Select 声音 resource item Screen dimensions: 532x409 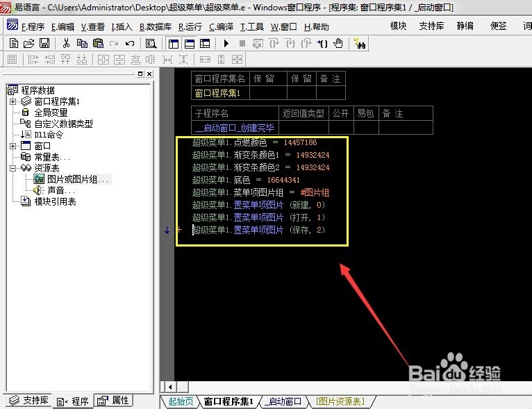(x=60, y=190)
